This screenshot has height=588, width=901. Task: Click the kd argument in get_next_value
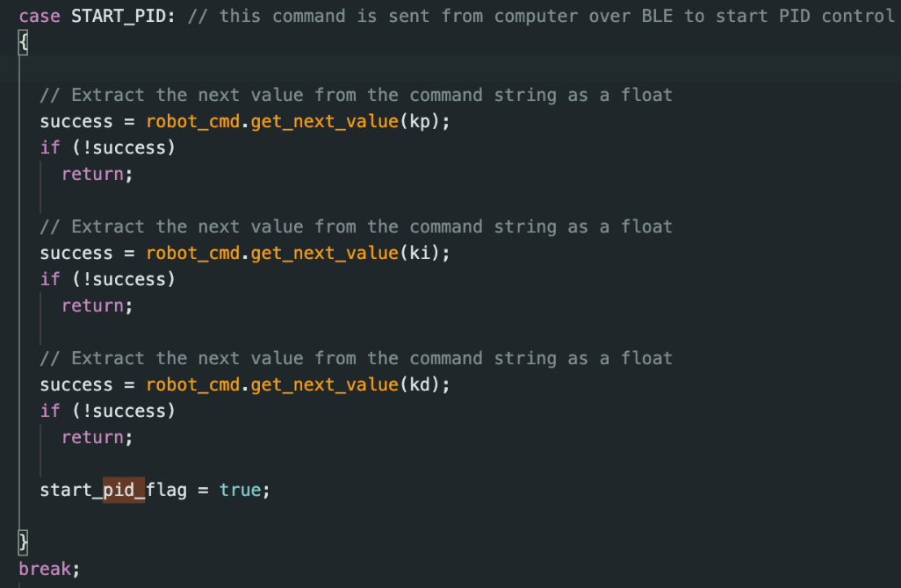point(420,384)
